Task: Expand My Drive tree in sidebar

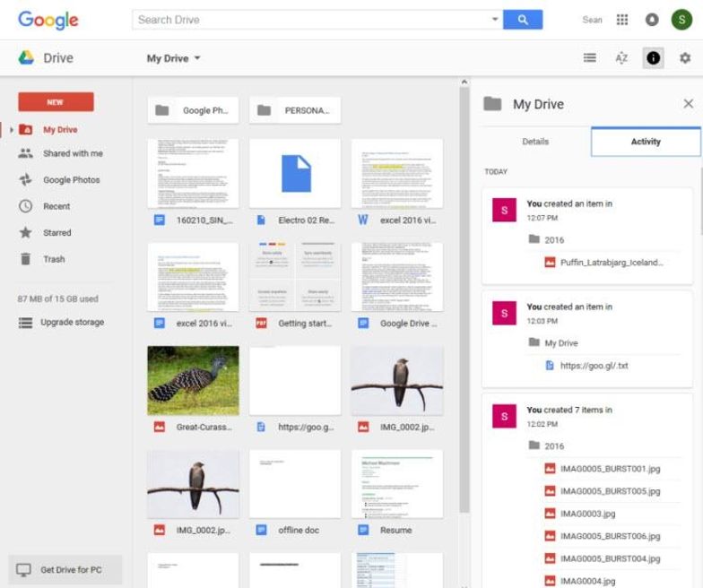Action: point(12,130)
